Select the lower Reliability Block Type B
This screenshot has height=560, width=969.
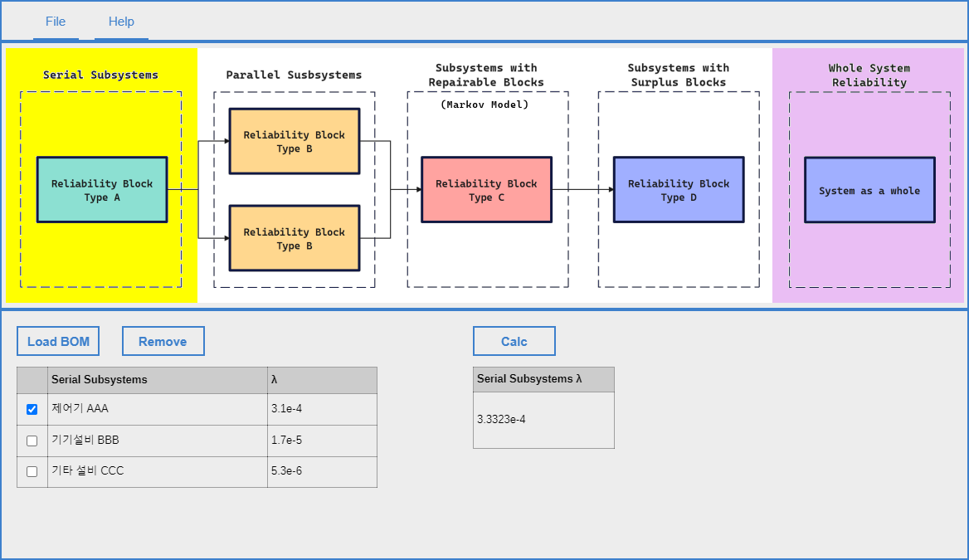[295, 238]
